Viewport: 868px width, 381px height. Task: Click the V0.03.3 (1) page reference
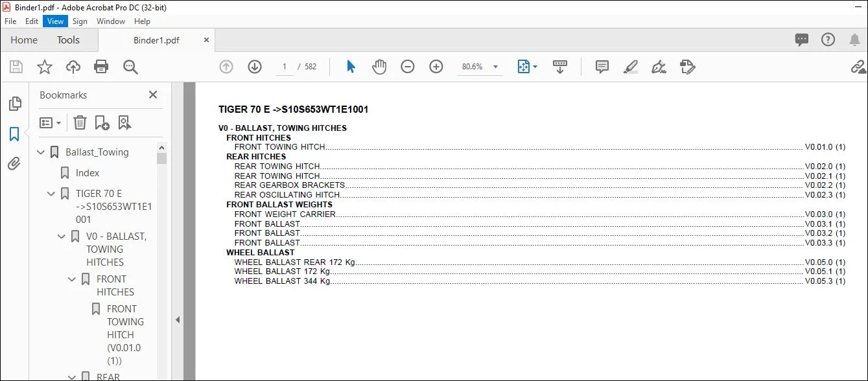coord(825,243)
